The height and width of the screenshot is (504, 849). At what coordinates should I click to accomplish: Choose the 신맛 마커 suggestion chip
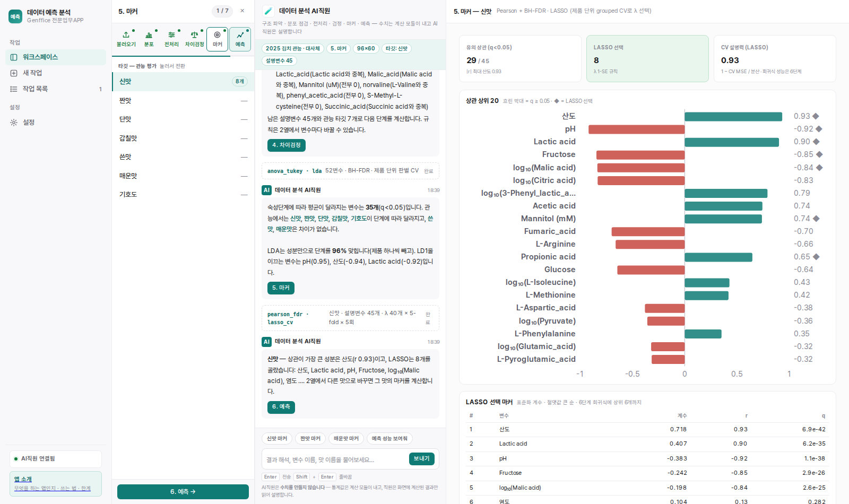(277, 438)
